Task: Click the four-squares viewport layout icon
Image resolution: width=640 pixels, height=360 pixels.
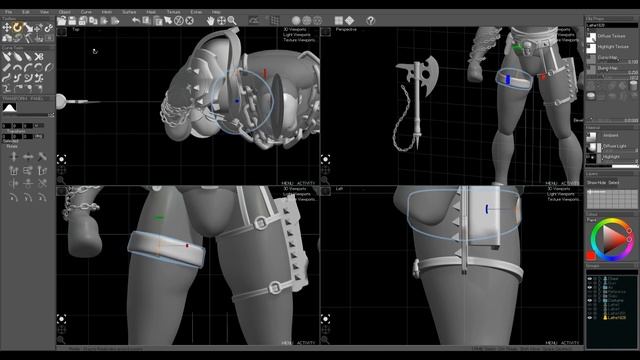Action: (x=339, y=20)
